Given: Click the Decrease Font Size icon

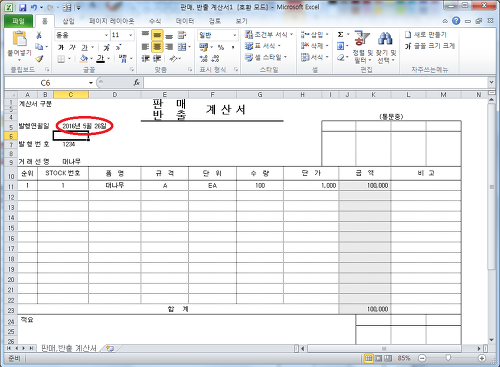Looking at the screenshot, I should click(x=118, y=47).
